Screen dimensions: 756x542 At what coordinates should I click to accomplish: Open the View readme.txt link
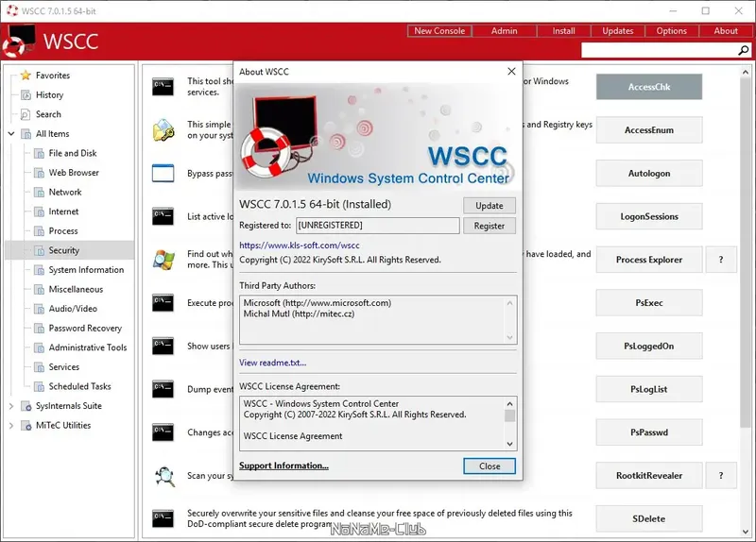tap(273, 363)
